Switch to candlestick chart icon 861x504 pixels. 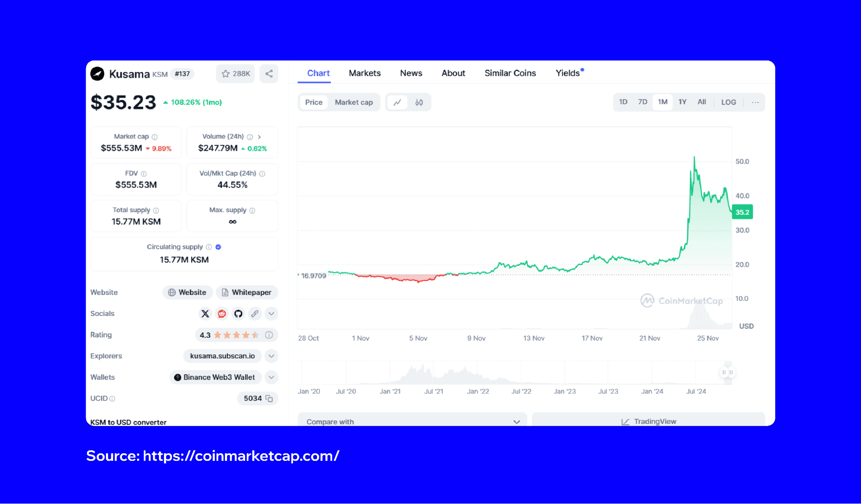click(x=419, y=102)
